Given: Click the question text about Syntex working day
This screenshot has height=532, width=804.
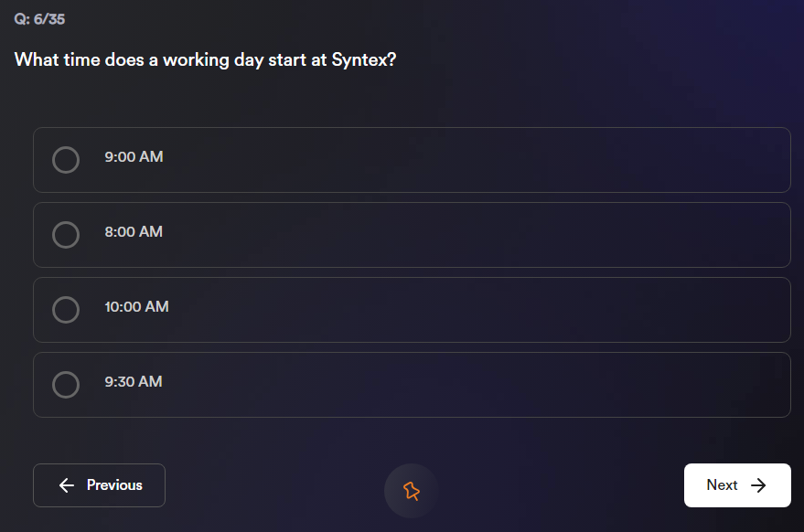Looking at the screenshot, I should coord(205,59).
